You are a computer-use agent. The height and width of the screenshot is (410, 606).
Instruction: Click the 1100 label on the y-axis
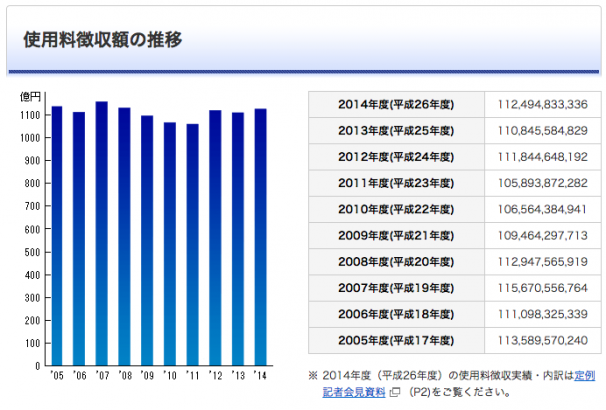point(27,115)
